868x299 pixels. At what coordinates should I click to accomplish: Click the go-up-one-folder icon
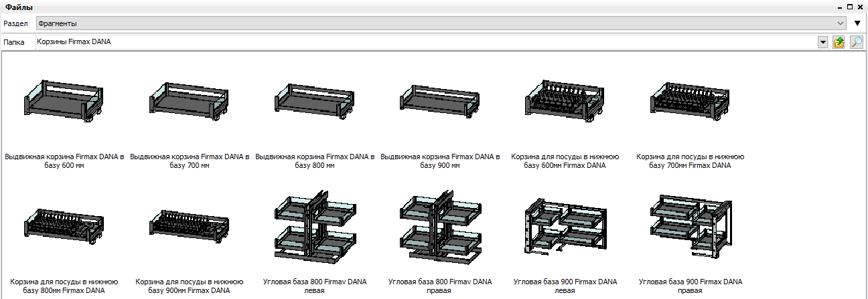click(839, 42)
